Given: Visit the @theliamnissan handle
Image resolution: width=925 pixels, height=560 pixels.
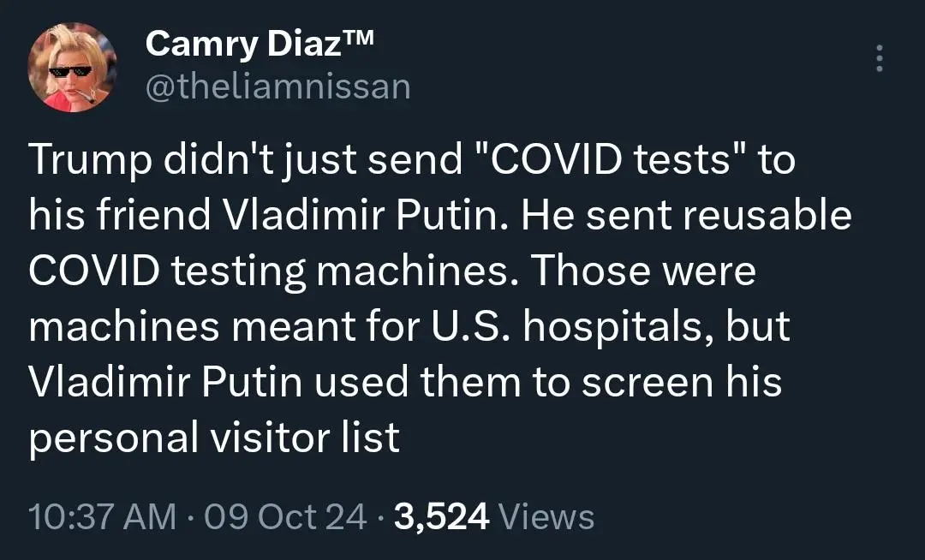Looking at the screenshot, I should click(x=277, y=87).
